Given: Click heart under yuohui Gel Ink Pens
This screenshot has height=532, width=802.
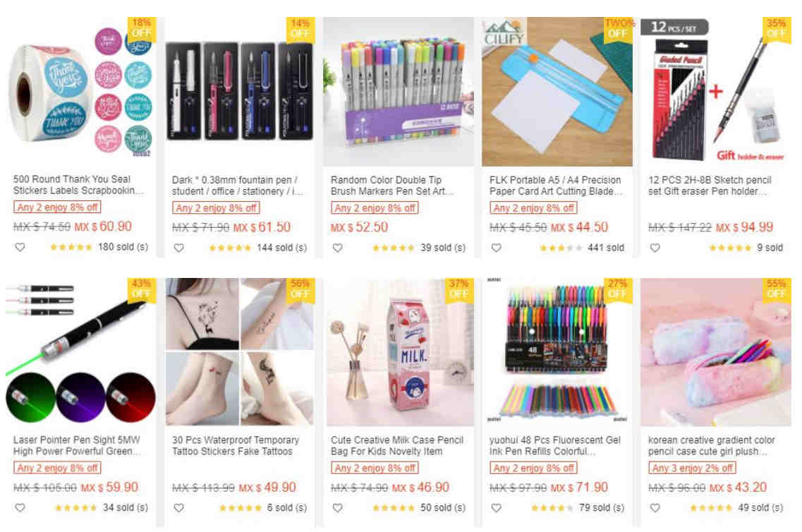Looking at the screenshot, I should click(496, 508).
